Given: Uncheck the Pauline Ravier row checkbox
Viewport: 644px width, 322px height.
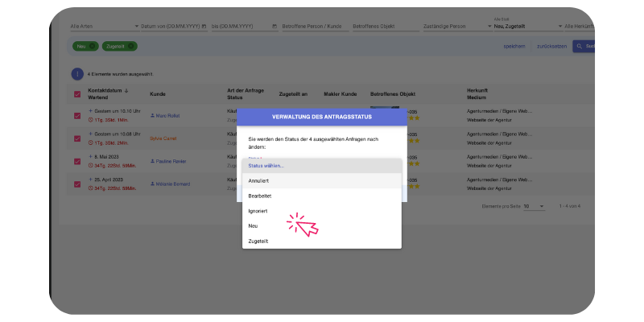Looking at the screenshot, I should tap(77, 162).
